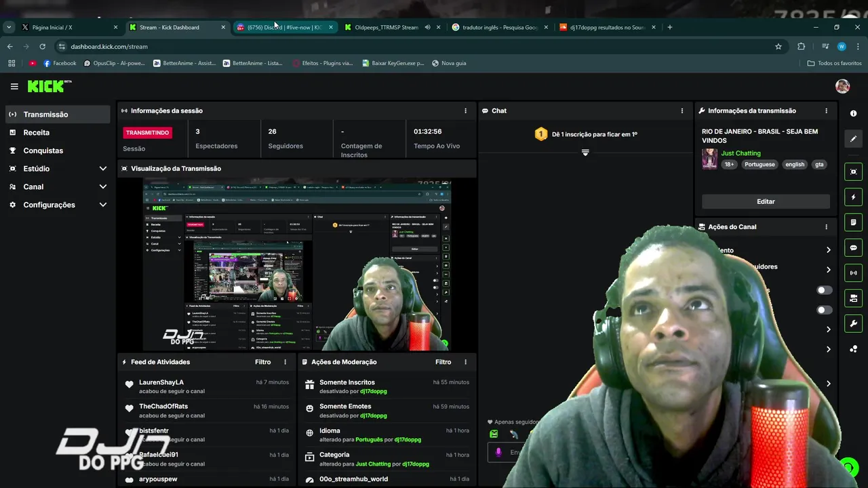Click the TRANSMITINDO status badge
Viewport: 868px width, 488px height.
147,133
